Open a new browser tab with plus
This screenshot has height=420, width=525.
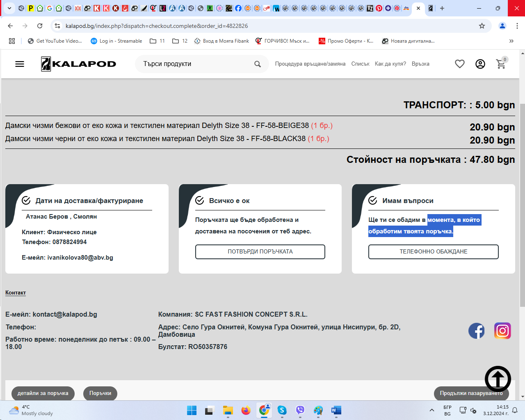[442, 8]
